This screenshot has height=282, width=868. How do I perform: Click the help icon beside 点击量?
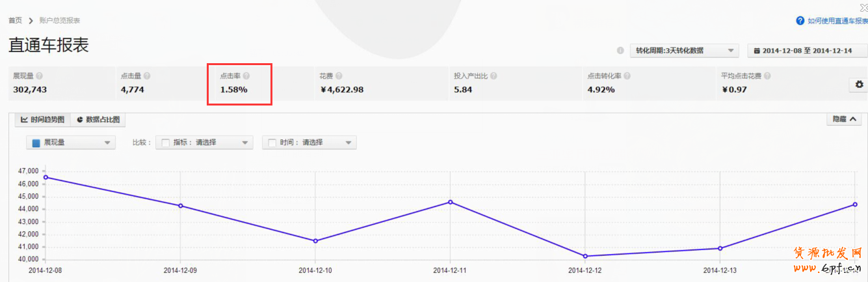click(x=147, y=76)
